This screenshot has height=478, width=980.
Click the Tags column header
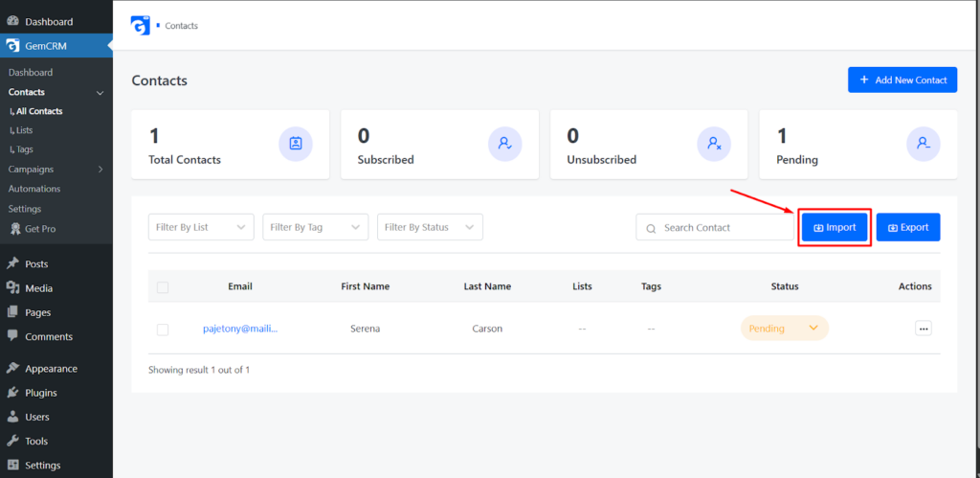[x=651, y=286]
